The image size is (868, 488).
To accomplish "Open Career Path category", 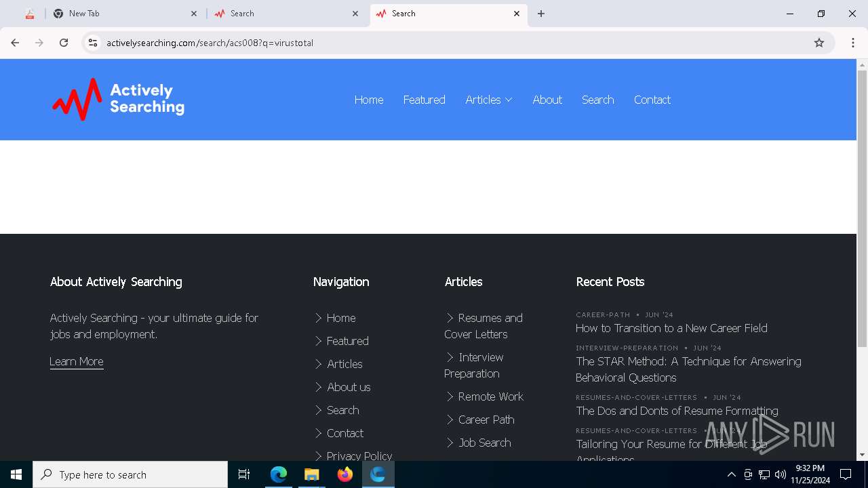I will pyautogui.click(x=486, y=420).
